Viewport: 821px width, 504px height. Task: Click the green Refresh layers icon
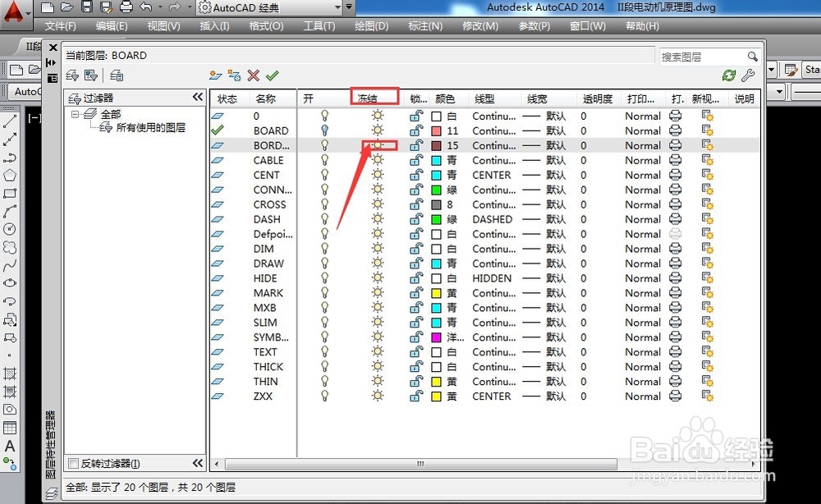(x=729, y=76)
